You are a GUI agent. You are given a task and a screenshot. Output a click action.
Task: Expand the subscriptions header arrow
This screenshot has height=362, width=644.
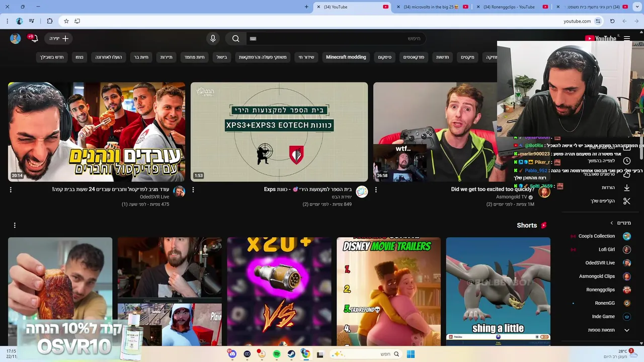(x=612, y=223)
